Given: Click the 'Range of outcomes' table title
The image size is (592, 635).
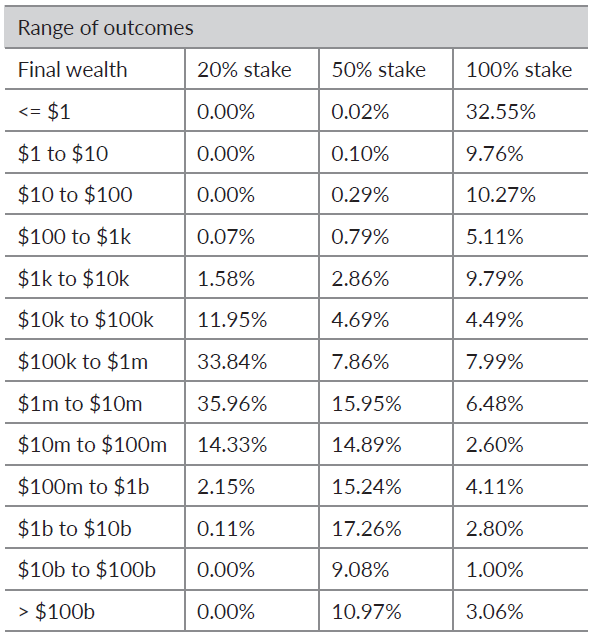Looking at the screenshot, I should [x=106, y=28].
